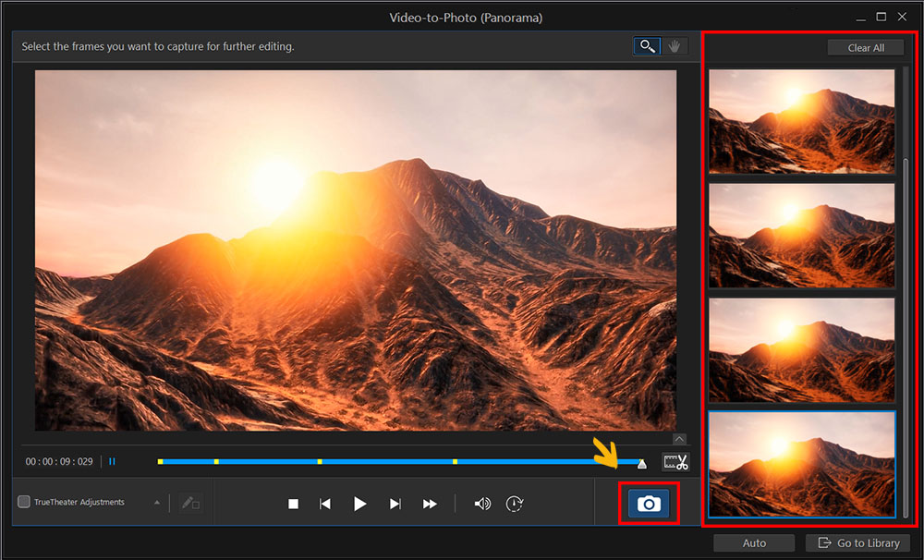Jump to the next frame
The image size is (924, 560).
[395, 504]
